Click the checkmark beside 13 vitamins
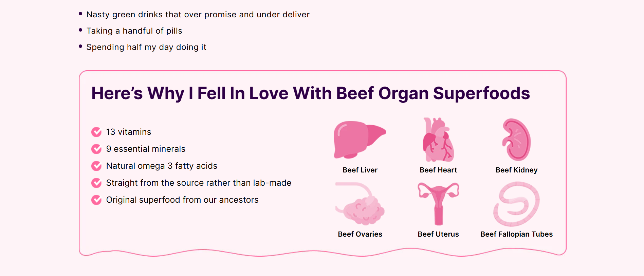644x276 pixels. point(96,132)
